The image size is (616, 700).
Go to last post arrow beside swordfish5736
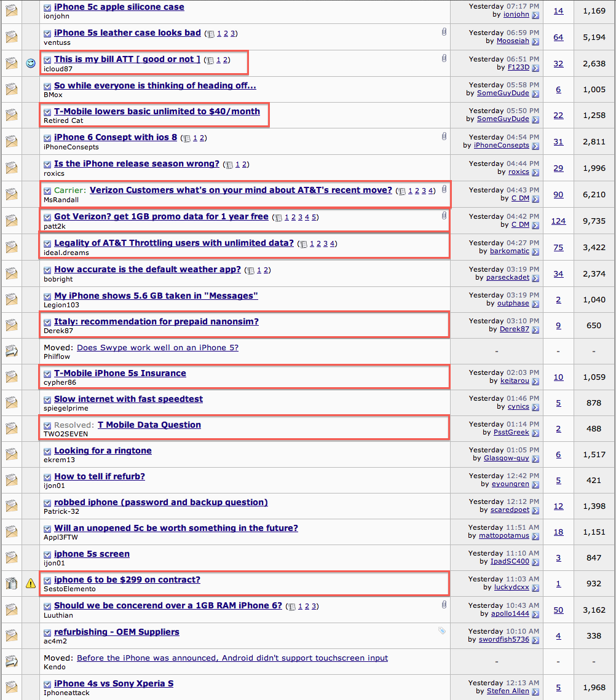(535, 640)
